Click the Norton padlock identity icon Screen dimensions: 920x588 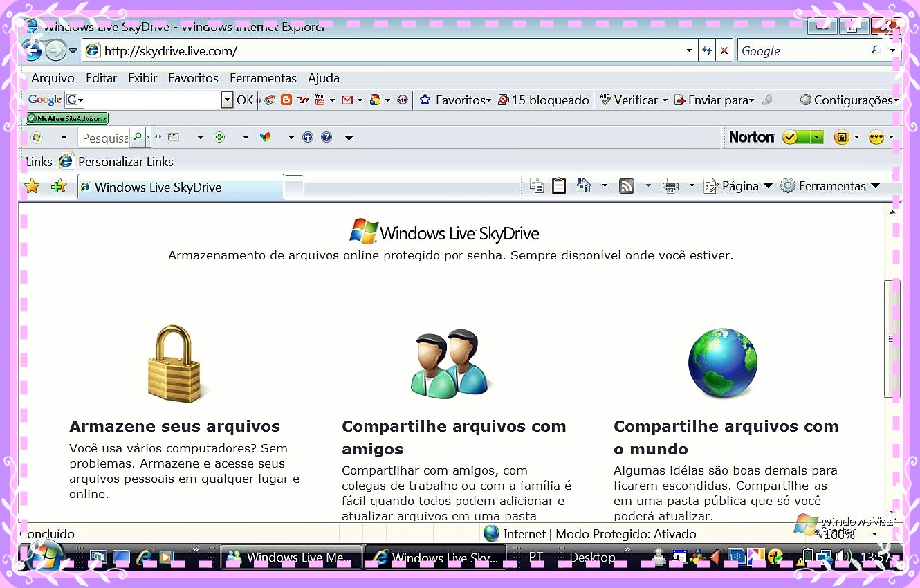[841, 137]
